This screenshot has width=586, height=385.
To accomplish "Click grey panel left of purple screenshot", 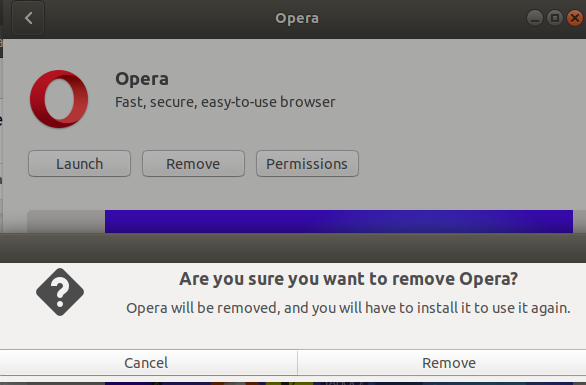I will point(66,222).
